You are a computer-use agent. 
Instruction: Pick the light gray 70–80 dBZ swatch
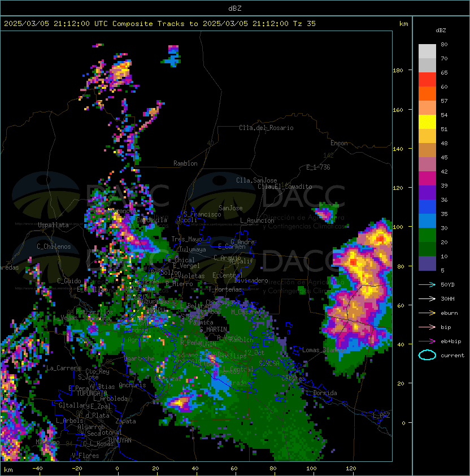427,51
